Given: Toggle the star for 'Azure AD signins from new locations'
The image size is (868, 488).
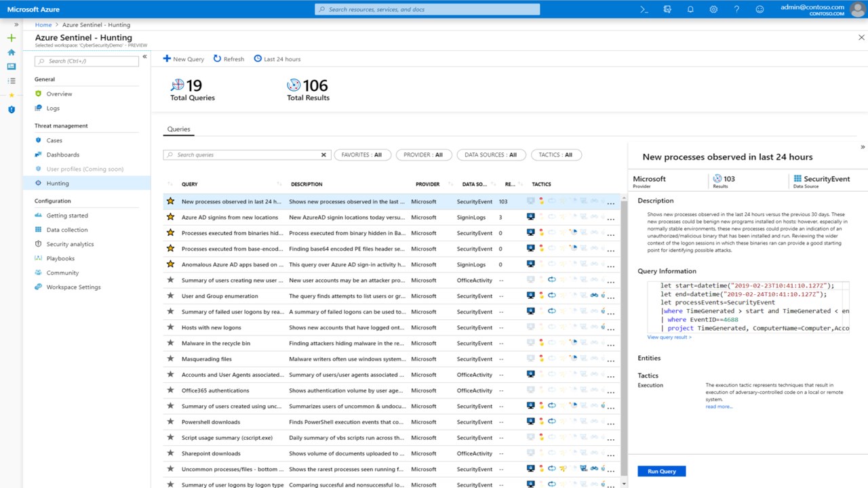Looking at the screenshot, I should (171, 217).
